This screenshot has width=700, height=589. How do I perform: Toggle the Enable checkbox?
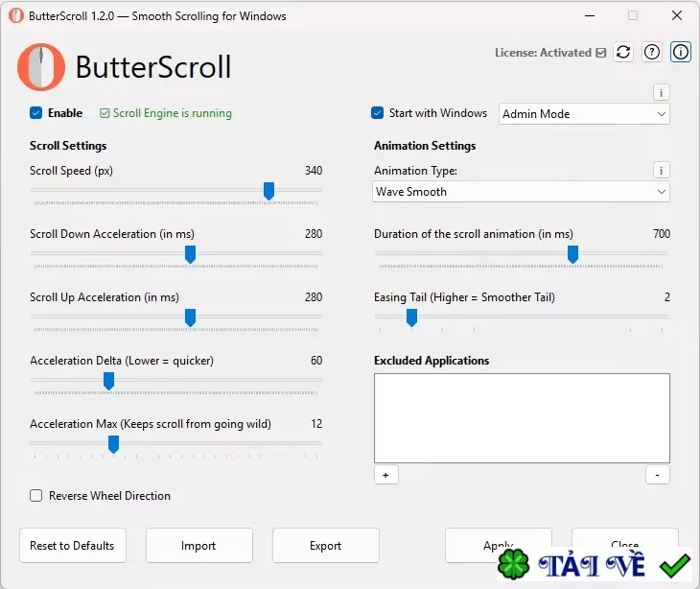(36, 113)
